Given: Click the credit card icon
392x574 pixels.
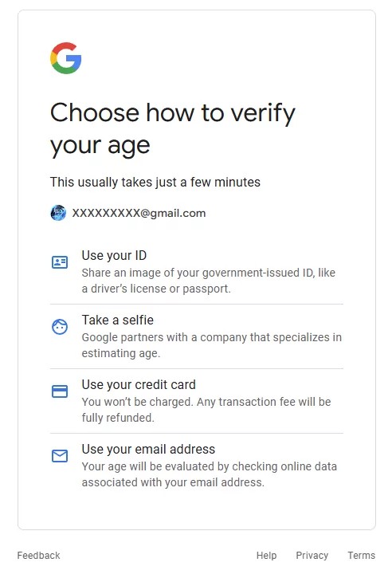Looking at the screenshot, I should (60, 391).
